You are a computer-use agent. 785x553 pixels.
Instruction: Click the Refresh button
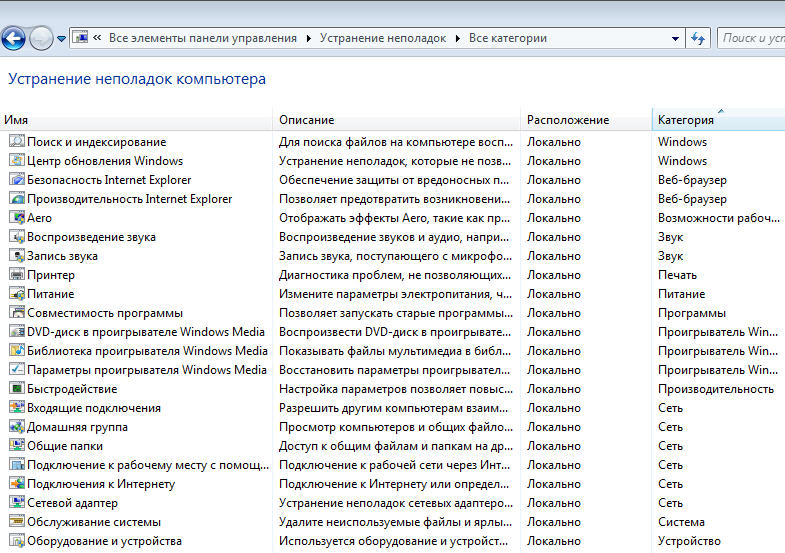698,39
